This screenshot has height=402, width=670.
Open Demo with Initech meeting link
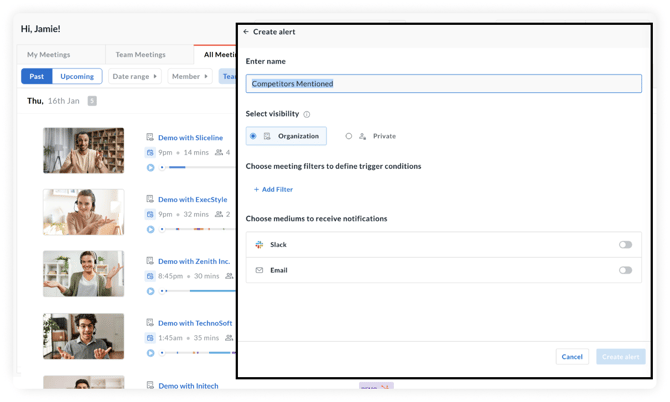coord(188,386)
